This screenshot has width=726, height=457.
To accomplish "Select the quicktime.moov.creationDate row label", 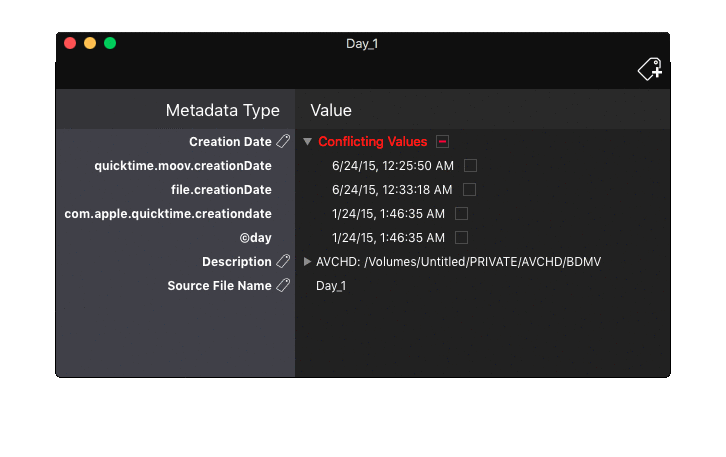I will tap(183, 166).
